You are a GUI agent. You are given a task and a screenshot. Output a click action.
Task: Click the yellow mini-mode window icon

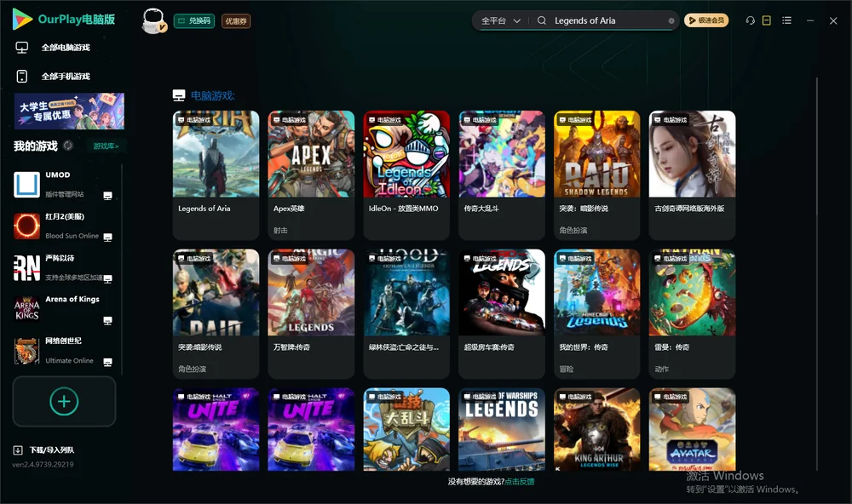click(767, 20)
